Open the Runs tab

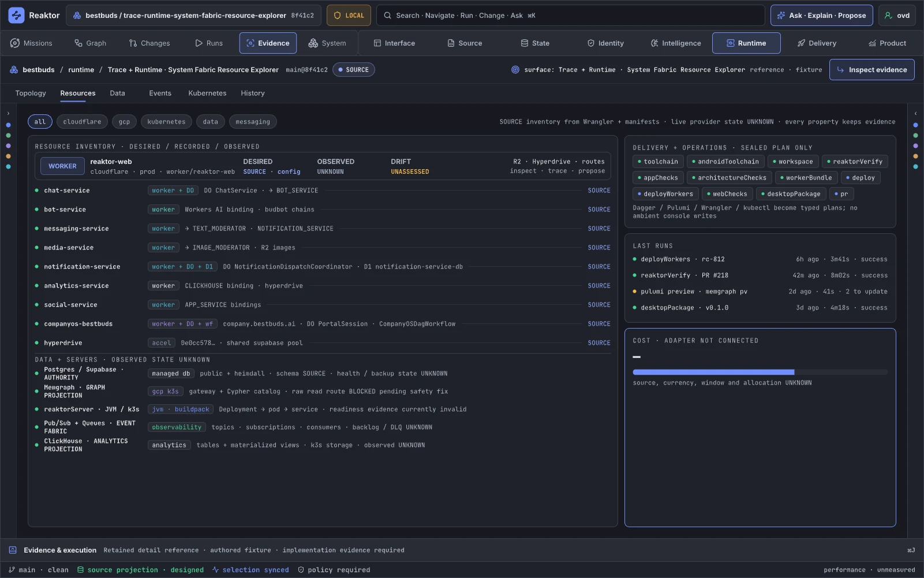[x=209, y=43]
